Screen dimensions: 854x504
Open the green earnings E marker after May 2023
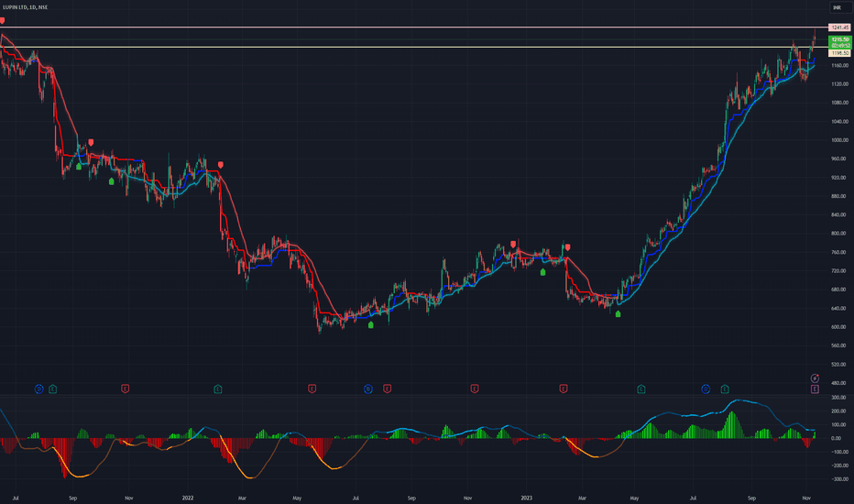(x=641, y=389)
